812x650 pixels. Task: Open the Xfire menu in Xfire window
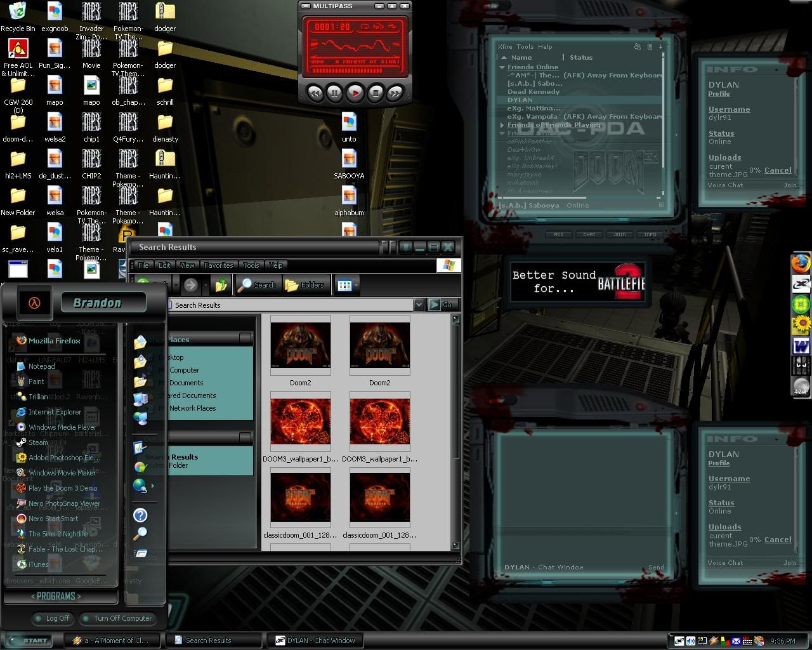tap(505, 46)
